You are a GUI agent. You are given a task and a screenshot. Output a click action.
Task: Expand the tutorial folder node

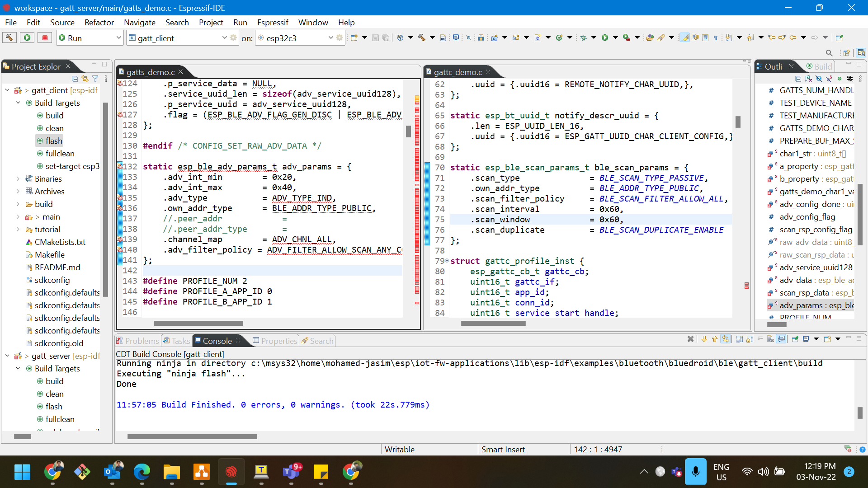tap(18, 230)
